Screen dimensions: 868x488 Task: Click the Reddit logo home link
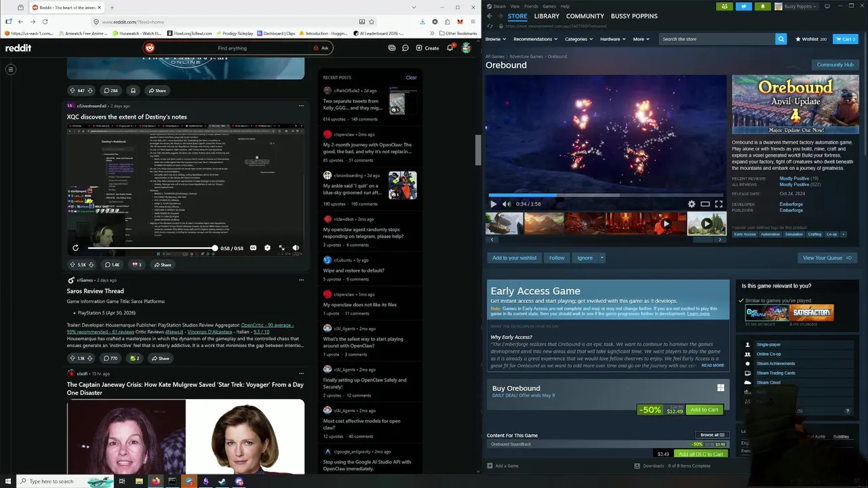pyautogui.click(x=18, y=48)
